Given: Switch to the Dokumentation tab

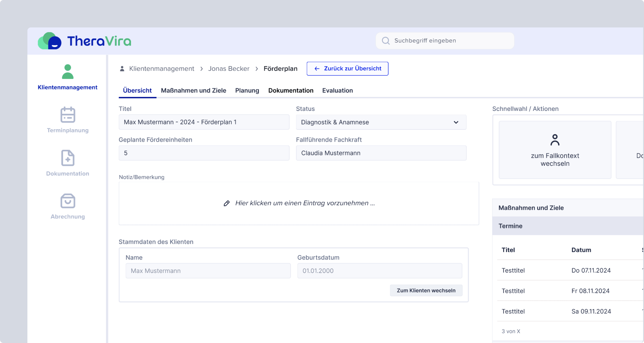Looking at the screenshot, I should point(291,90).
